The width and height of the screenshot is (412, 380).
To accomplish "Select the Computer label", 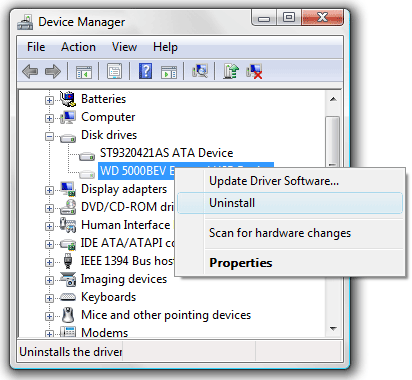I will point(108,117).
